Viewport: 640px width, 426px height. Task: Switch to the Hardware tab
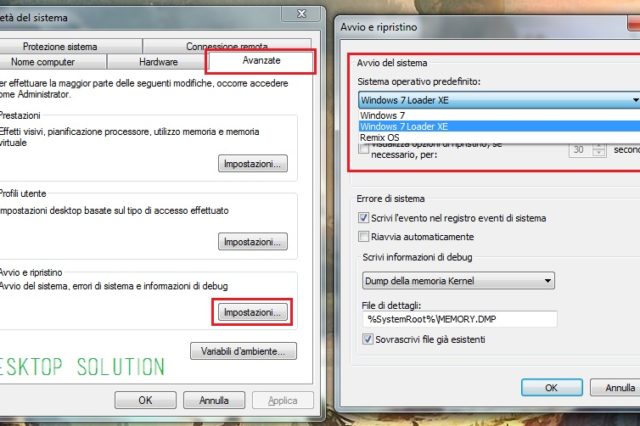pos(158,62)
